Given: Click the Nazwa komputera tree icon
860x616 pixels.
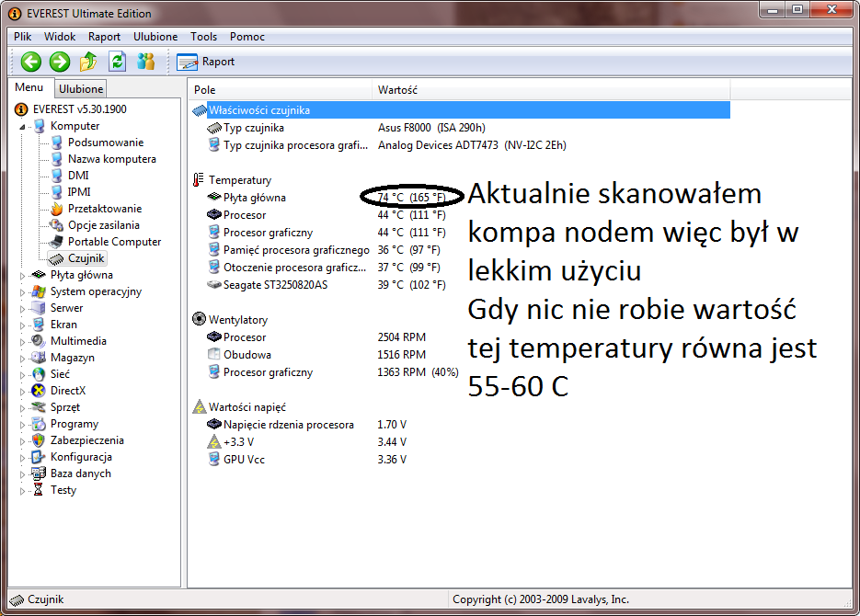Looking at the screenshot, I should click(56, 159).
